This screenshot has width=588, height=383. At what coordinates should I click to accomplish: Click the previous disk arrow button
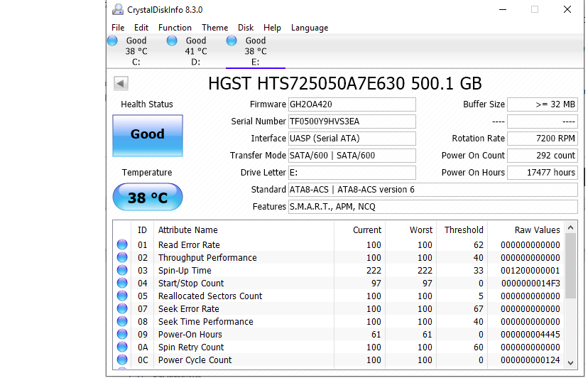(121, 84)
